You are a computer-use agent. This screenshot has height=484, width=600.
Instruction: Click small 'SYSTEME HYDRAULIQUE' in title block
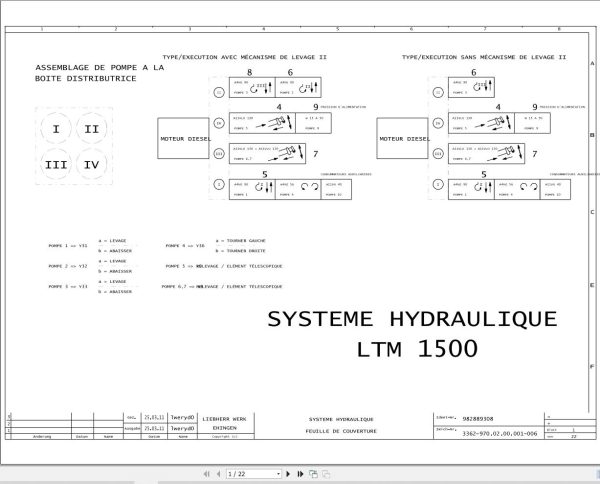click(x=341, y=419)
